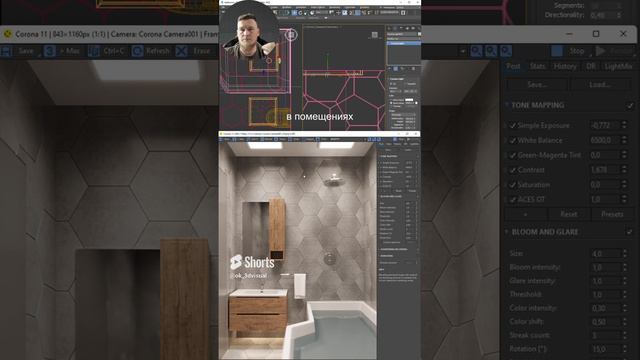This screenshot has width=640, height=360.
Task: Click the Render play triangle icon
Action: point(600,51)
